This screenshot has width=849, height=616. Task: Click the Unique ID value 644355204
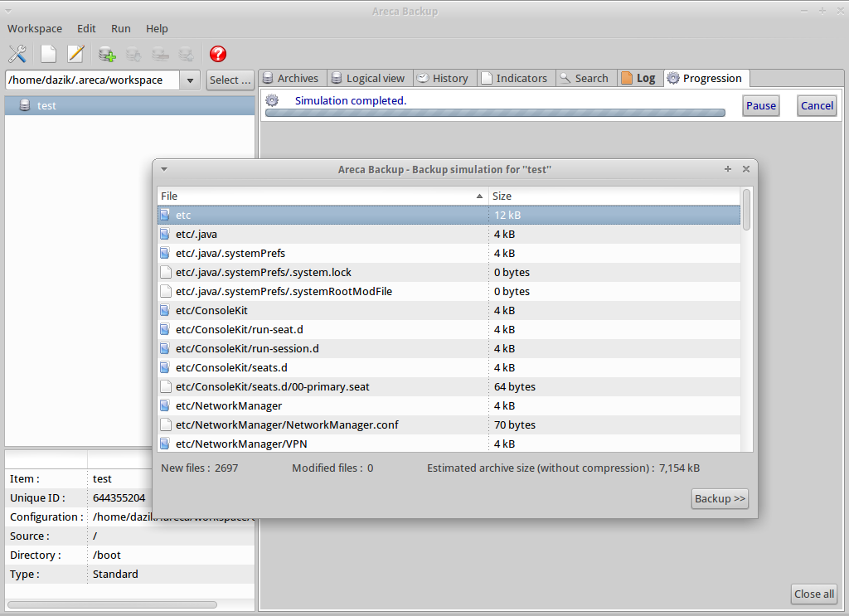point(119,497)
